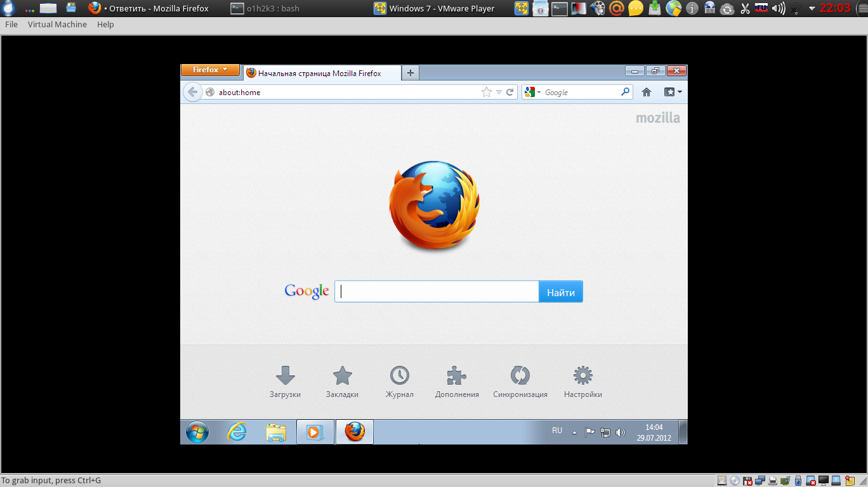Viewport: 868px width, 487px height.
Task: Expand the URL bar history dropdown arrow
Action: click(x=499, y=92)
